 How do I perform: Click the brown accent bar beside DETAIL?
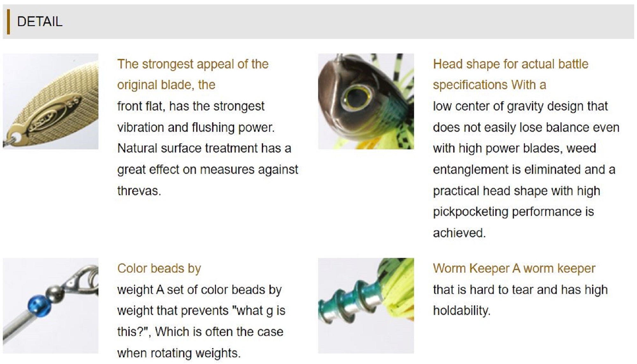point(8,22)
